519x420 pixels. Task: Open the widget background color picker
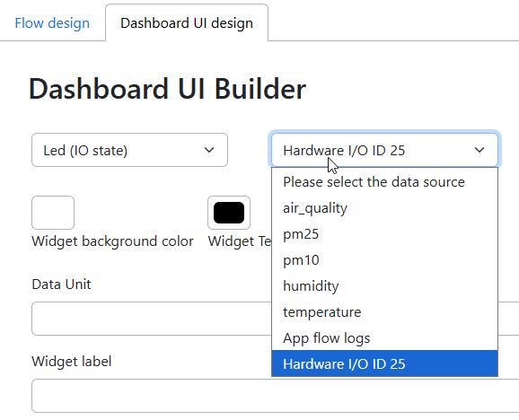click(x=53, y=213)
